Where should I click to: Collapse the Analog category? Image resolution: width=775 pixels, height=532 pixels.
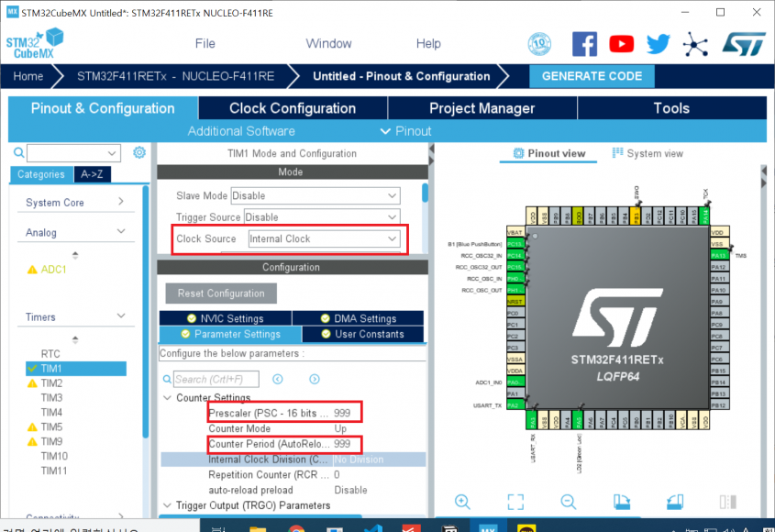[x=75, y=232]
